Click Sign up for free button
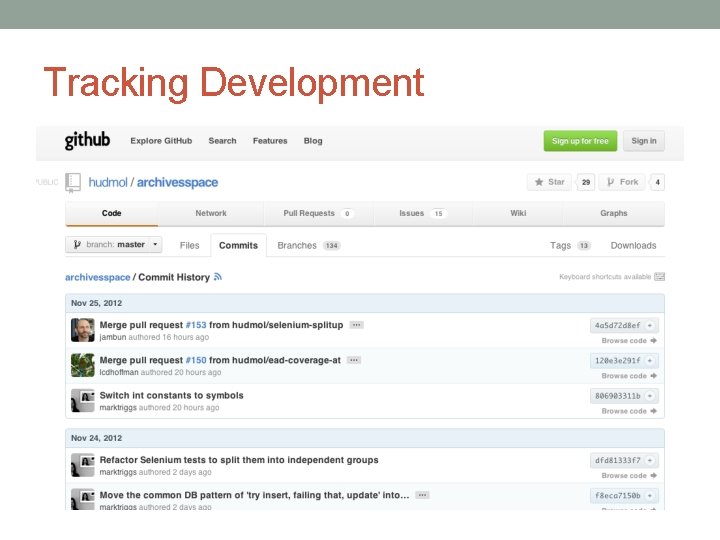 (580, 141)
